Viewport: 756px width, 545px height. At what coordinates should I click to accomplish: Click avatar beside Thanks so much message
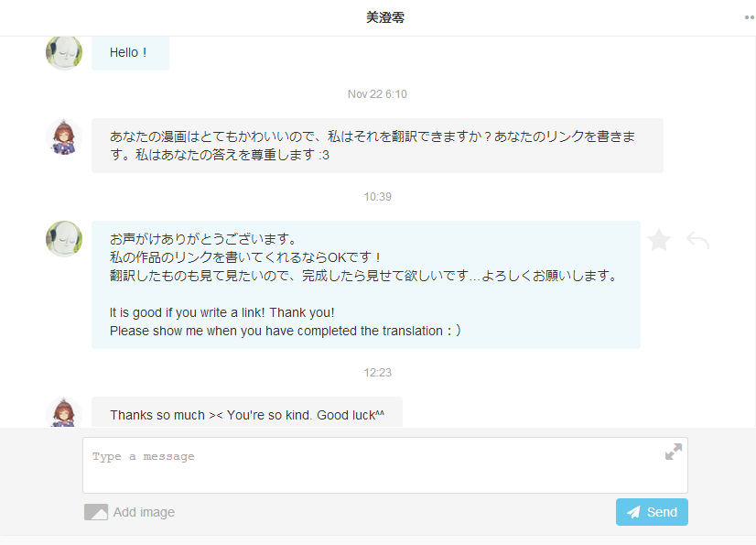click(x=64, y=412)
